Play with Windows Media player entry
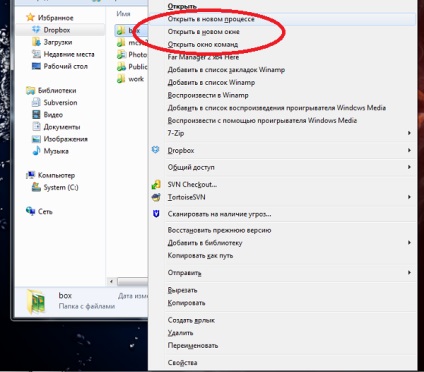Viewport: 424px width, 372px height. (x=283, y=120)
